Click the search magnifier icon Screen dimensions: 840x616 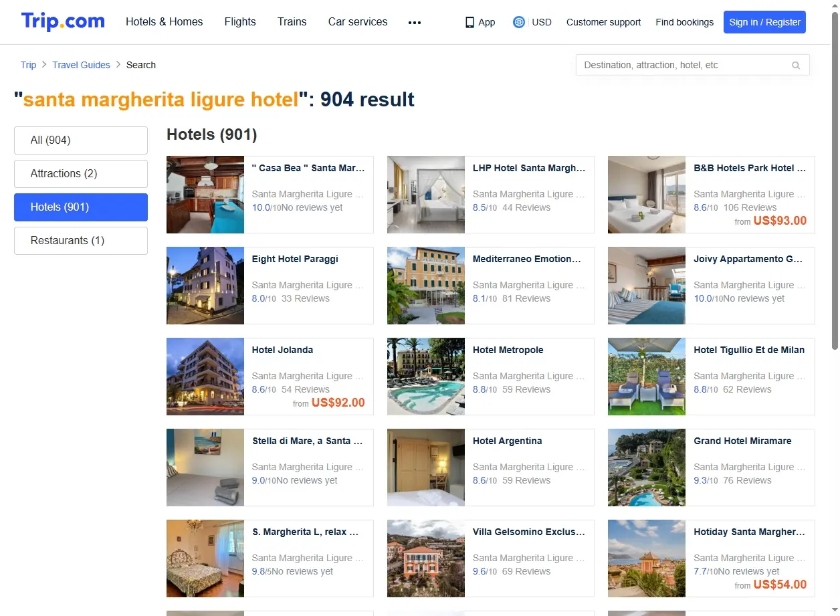[796, 65]
